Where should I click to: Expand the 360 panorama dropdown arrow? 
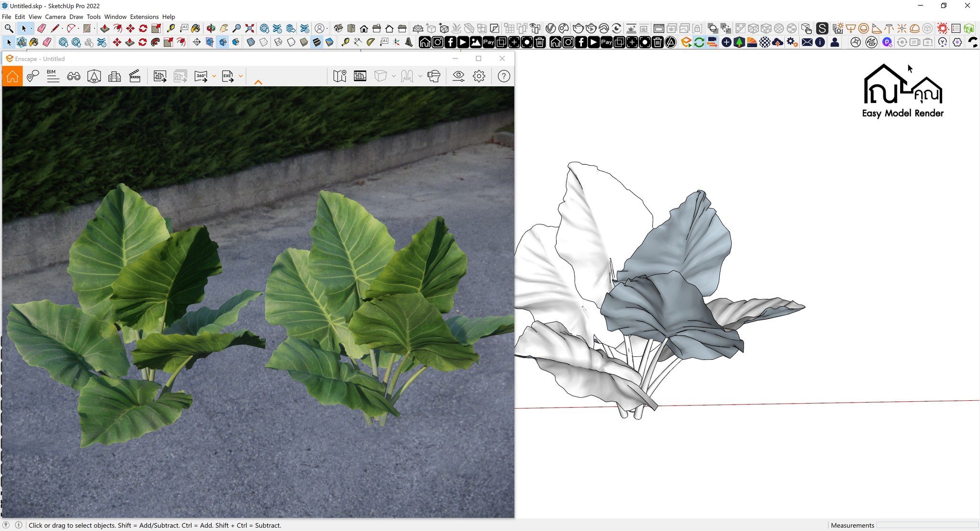214,76
